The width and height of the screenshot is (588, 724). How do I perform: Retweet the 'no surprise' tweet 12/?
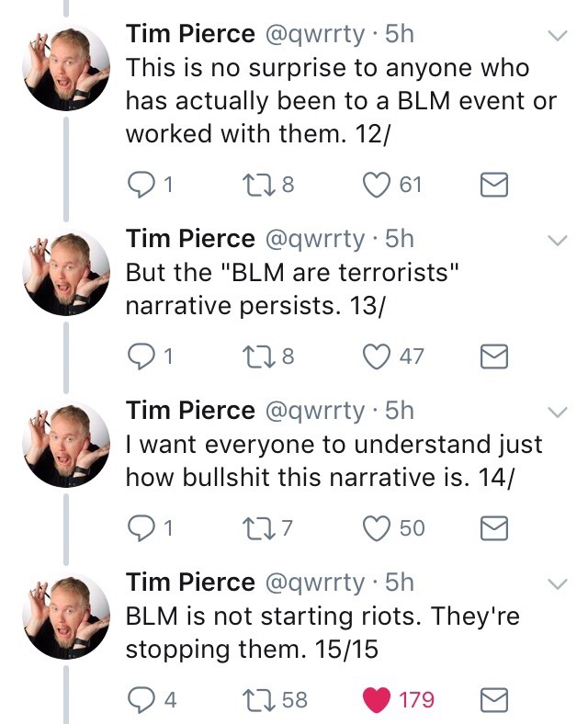tap(255, 185)
